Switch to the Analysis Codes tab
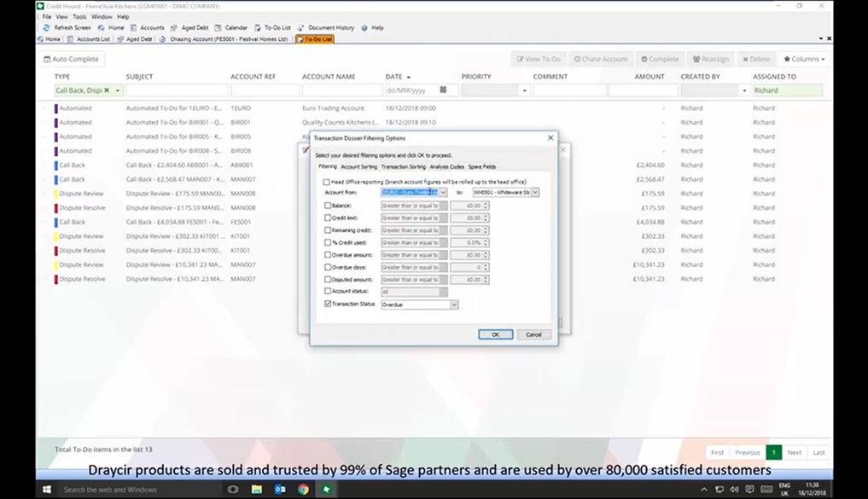This screenshot has height=499, width=868. tap(446, 166)
